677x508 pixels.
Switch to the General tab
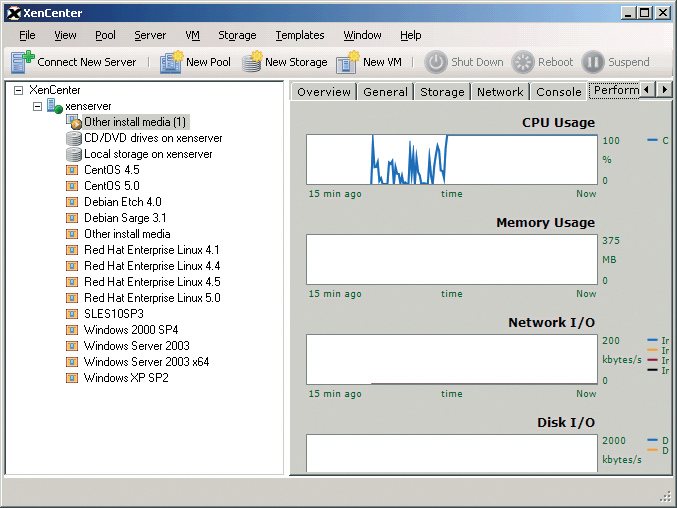(386, 92)
